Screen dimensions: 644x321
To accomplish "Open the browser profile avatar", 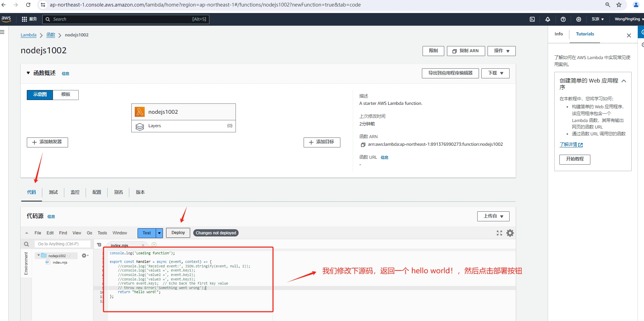I will tap(636, 5).
